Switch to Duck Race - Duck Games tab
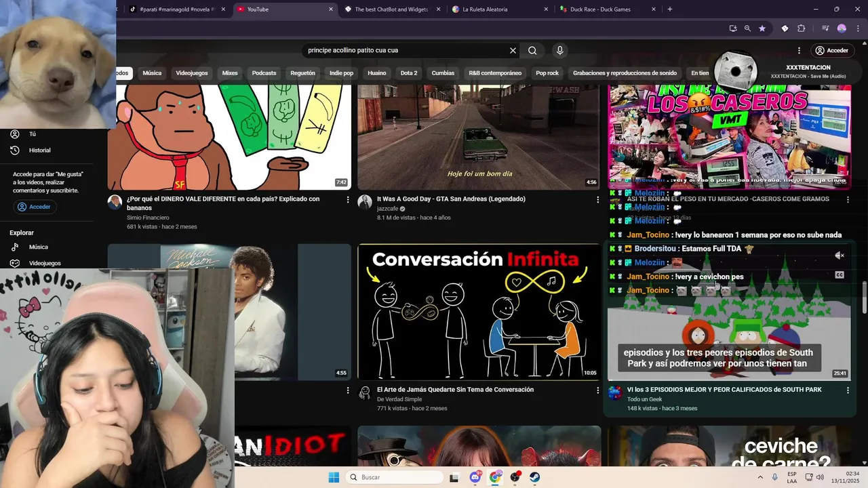The width and height of the screenshot is (868, 488). 607,9
